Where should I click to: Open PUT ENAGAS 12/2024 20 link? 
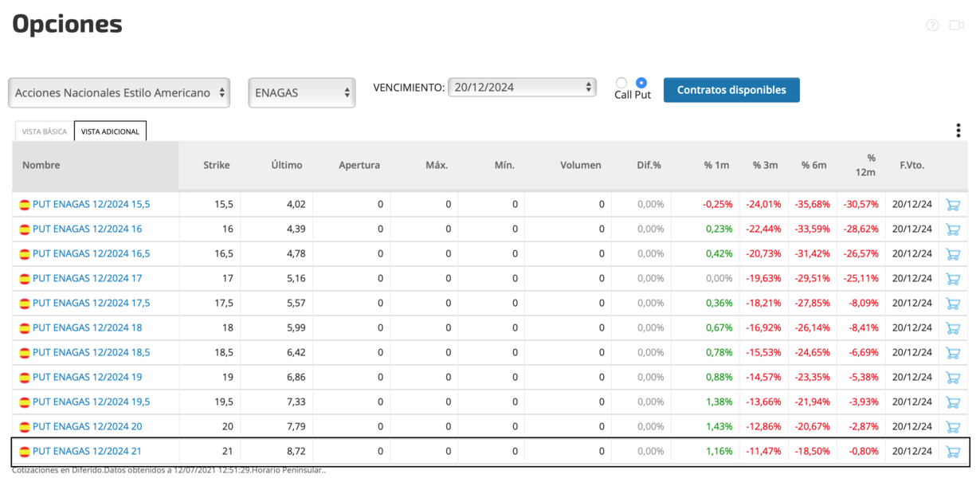pos(87,426)
